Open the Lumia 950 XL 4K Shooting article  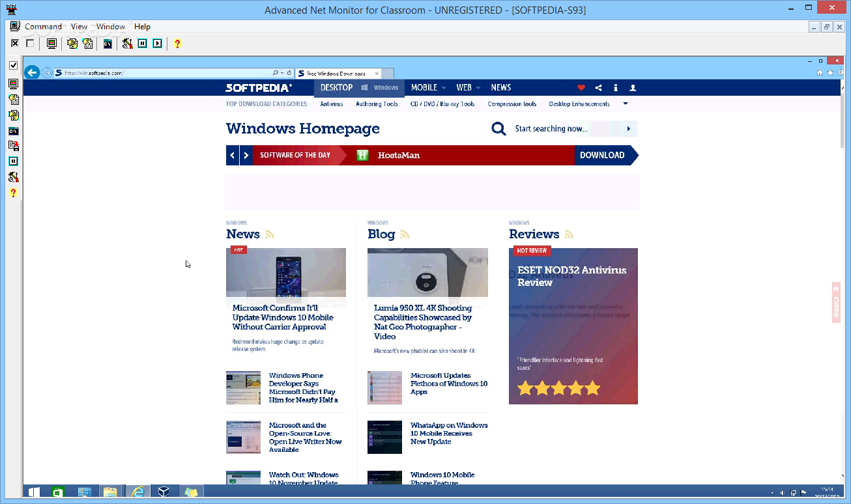pos(423,322)
